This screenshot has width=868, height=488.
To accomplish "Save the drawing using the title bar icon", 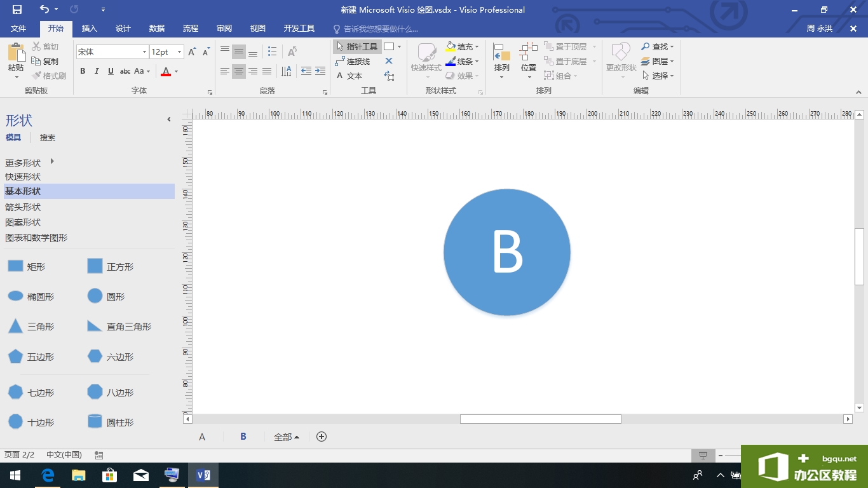I will 17,10.
